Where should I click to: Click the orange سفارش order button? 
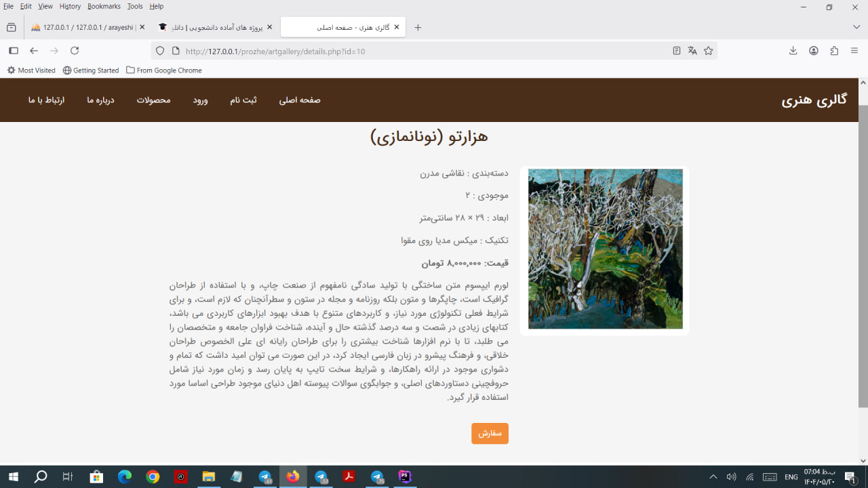point(490,434)
